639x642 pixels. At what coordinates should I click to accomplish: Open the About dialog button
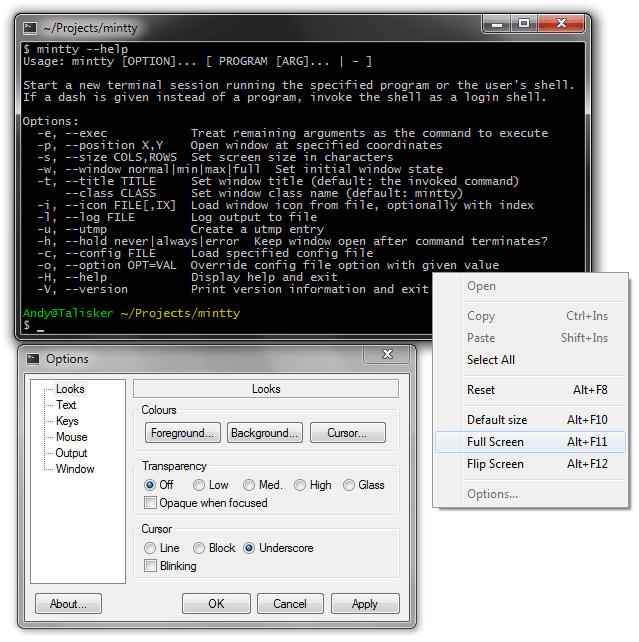68,604
